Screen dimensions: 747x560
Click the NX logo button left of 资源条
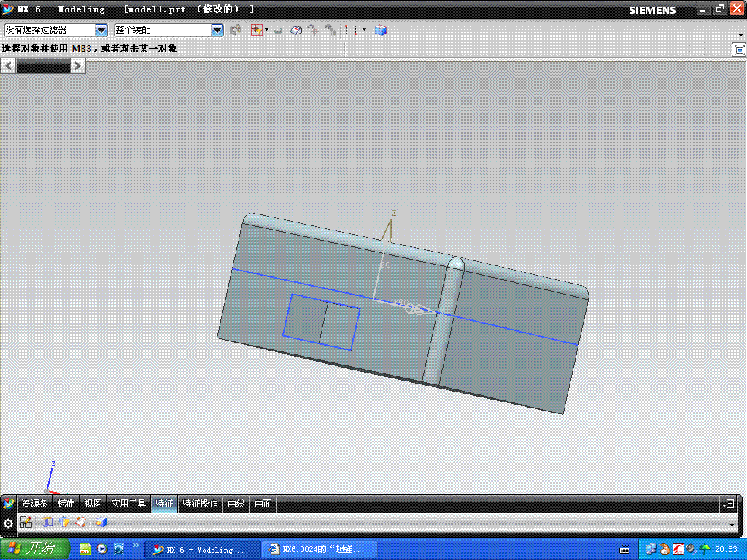[8, 504]
